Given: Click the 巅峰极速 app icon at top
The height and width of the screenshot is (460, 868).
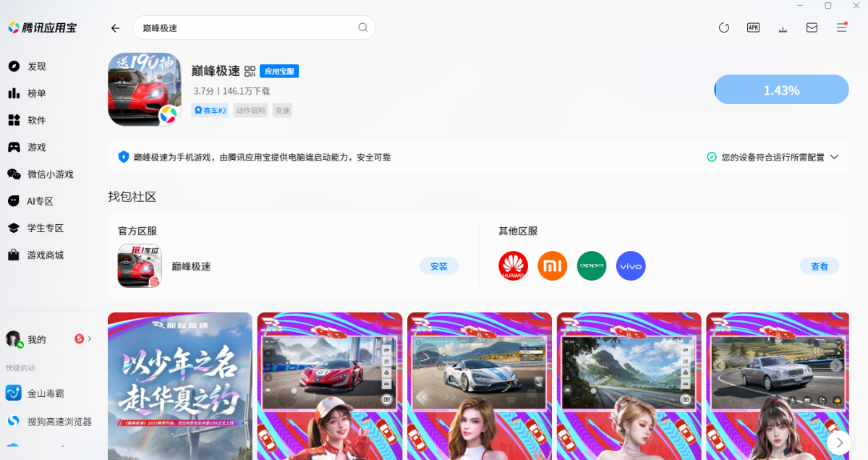Looking at the screenshot, I should [x=145, y=89].
